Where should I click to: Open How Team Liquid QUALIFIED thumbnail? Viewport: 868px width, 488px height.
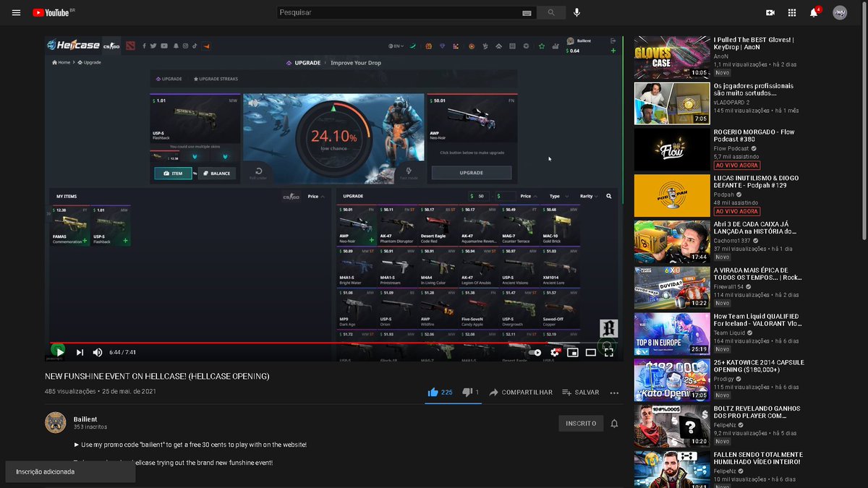click(x=672, y=334)
